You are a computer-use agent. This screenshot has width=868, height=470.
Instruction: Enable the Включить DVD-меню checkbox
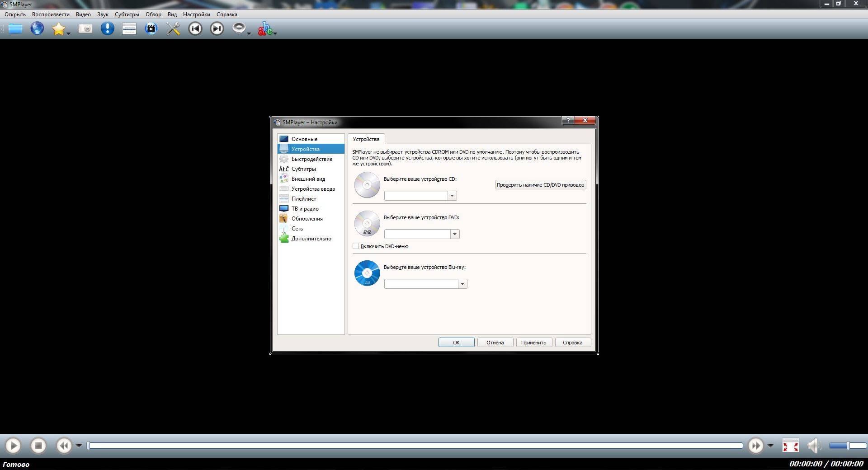point(356,246)
